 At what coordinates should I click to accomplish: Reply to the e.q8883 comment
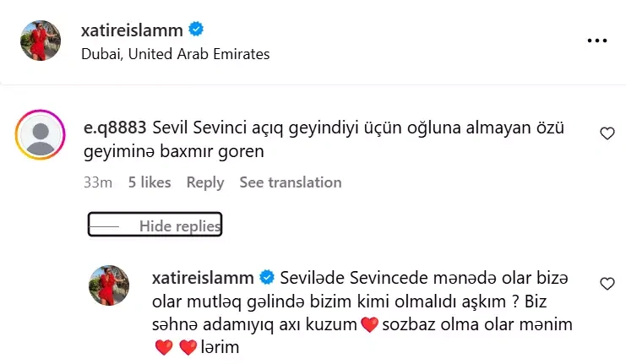[x=205, y=182]
